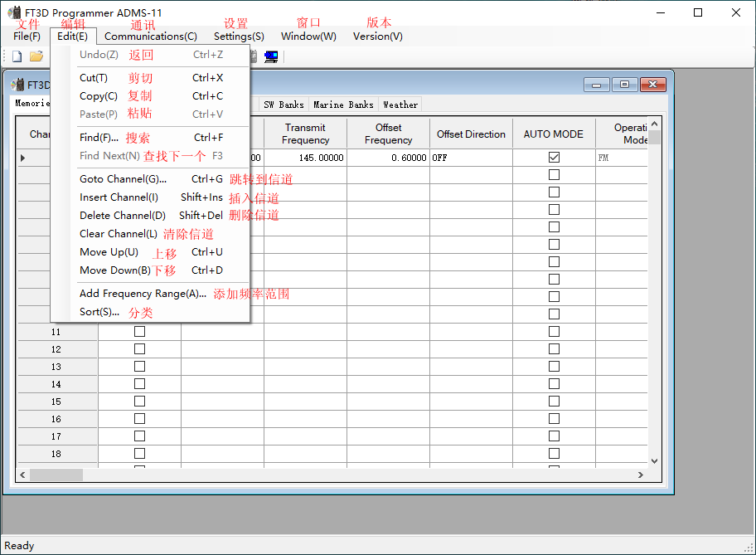This screenshot has height=555, width=756.
Task: Open the Settings menu
Action: coord(239,36)
